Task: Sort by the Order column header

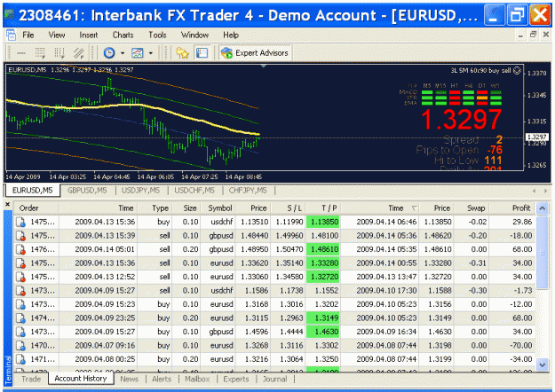Action: [36, 208]
